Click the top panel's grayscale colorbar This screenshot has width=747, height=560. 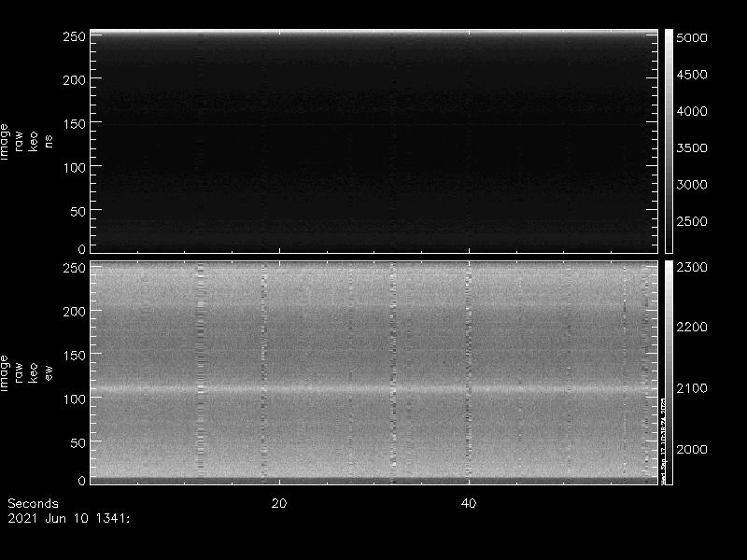coord(669,140)
